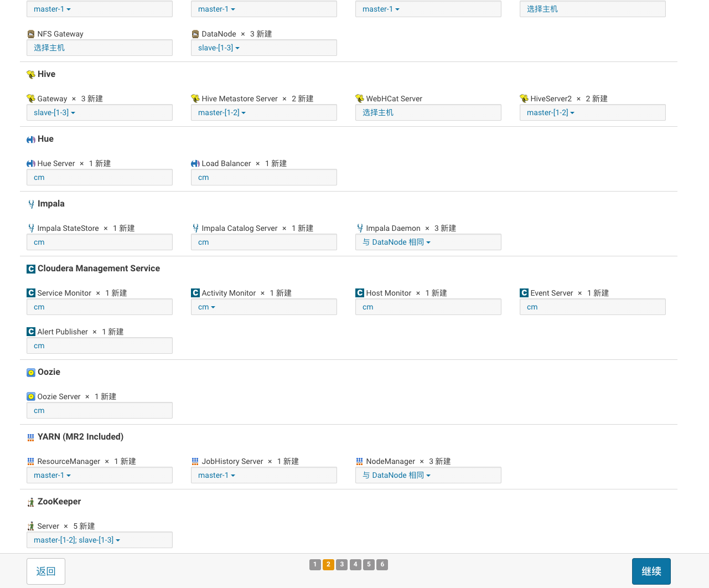Click the Hue section icon
Screen dimensions: 709x588
tap(31, 140)
